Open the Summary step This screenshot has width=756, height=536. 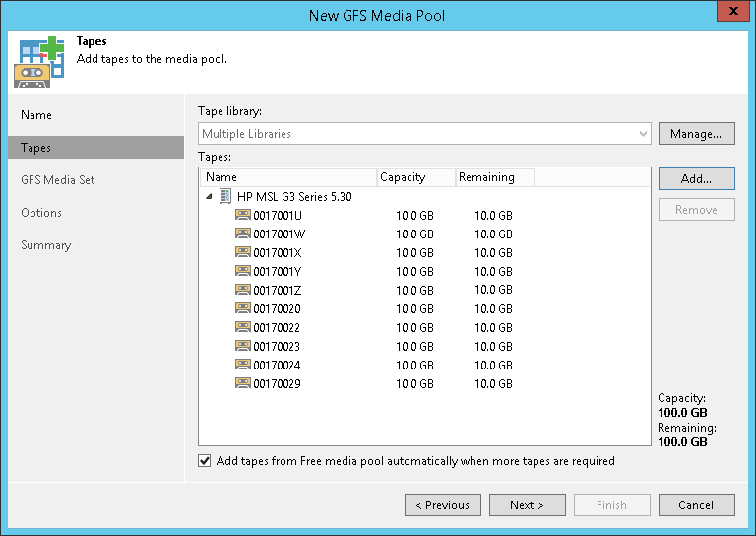46,245
